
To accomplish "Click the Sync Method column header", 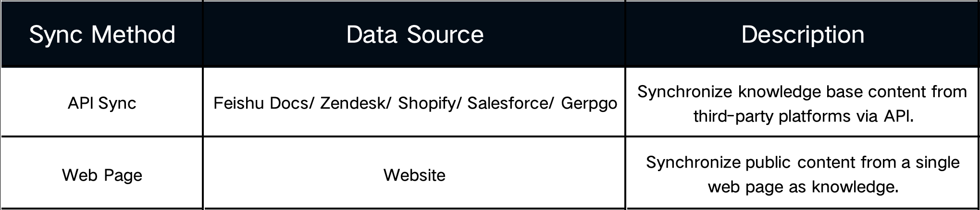I will click(102, 35).
